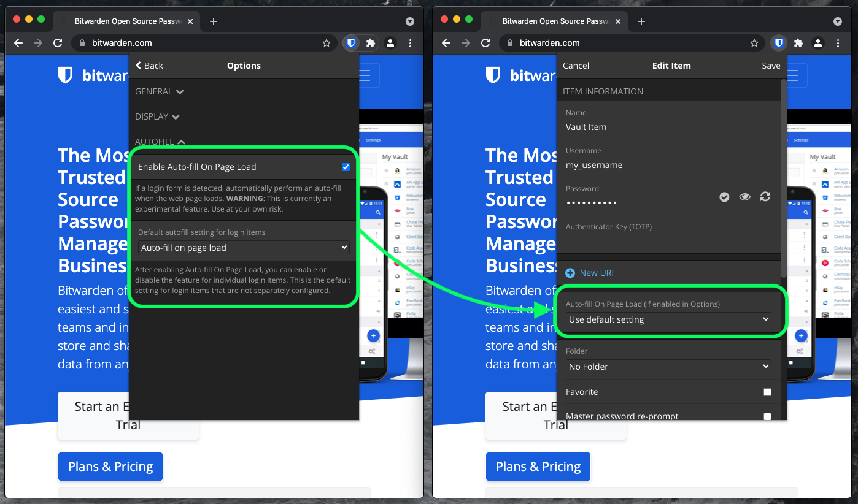Image resolution: width=858 pixels, height=504 pixels.
Task: Open Auto-fill On Page Load item dropdown
Action: 668,319
